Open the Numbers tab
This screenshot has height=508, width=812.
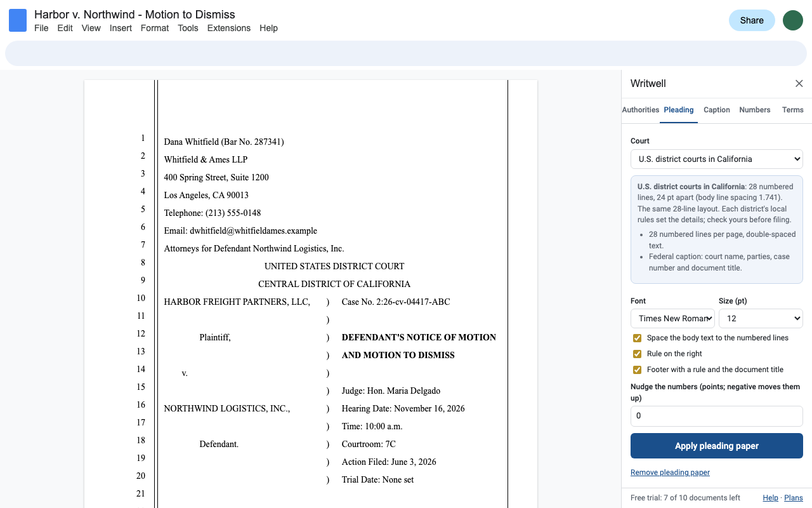point(755,110)
